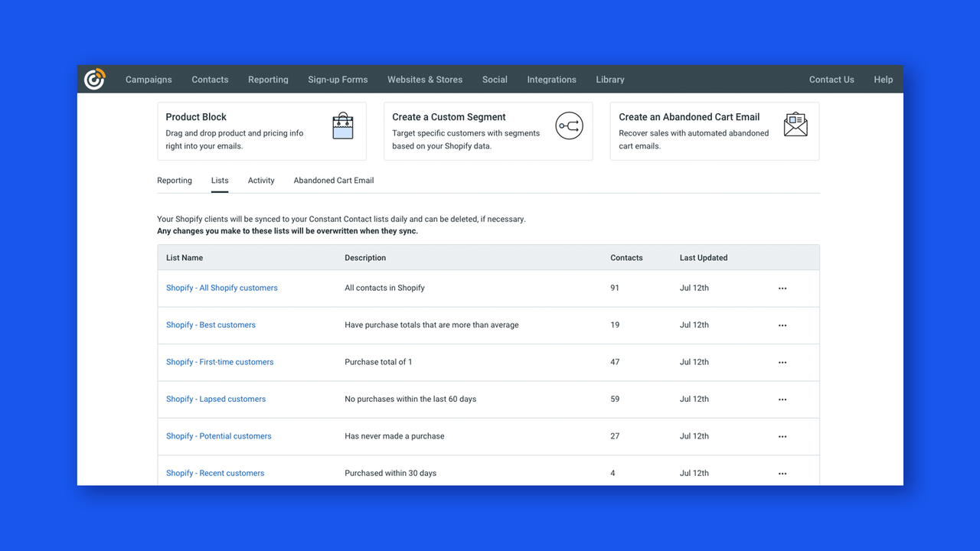Viewport: 980px width, 551px height.
Task: Click the Last Updated column header
Action: (x=704, y=258)
